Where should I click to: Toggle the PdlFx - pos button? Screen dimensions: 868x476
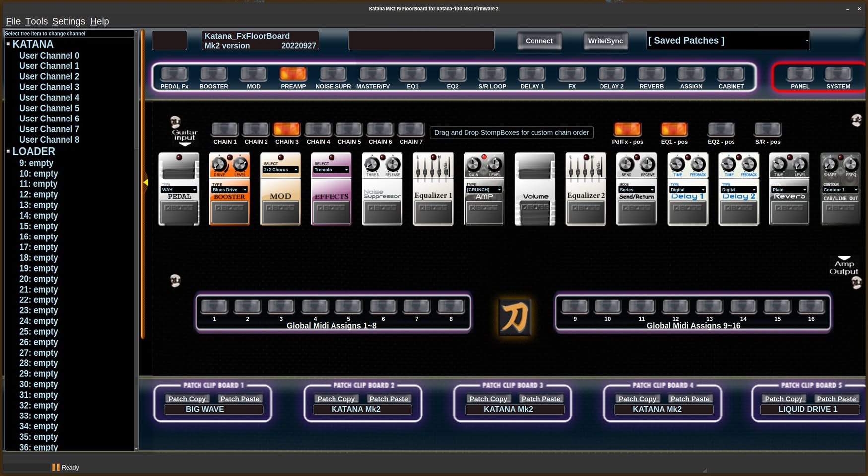pos(627,129)
